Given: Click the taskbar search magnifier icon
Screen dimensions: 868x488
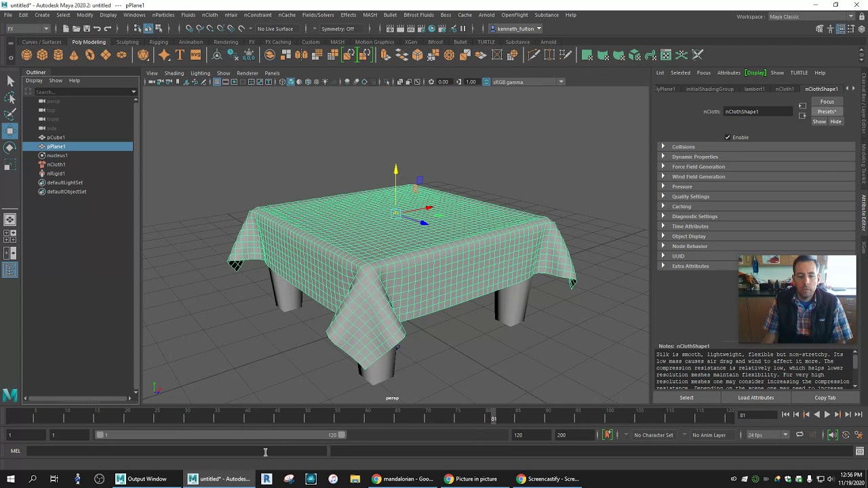Looking at the screenshot, I should pos(32,479).
